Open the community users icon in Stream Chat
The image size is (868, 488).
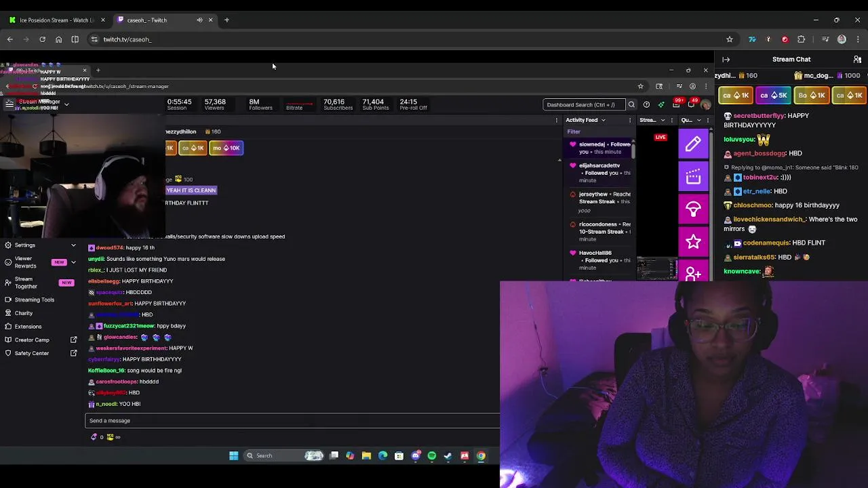tap(858, 60)
